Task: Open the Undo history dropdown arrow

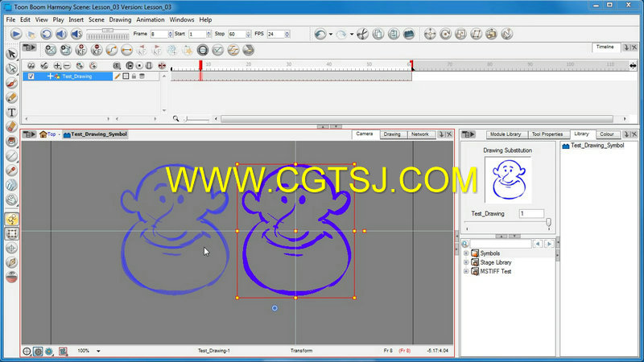Action: click(x=331, y=34)
